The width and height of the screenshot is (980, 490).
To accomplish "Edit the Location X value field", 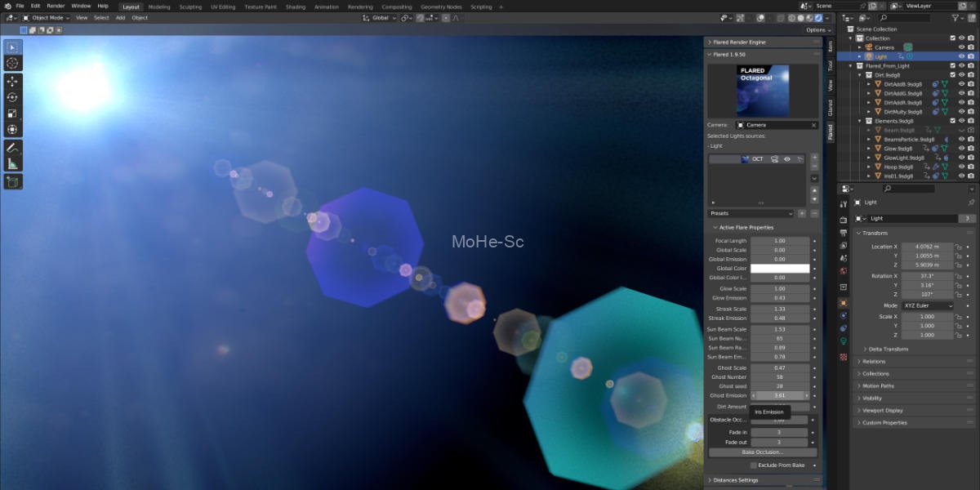I will click(x=927, y=246).
